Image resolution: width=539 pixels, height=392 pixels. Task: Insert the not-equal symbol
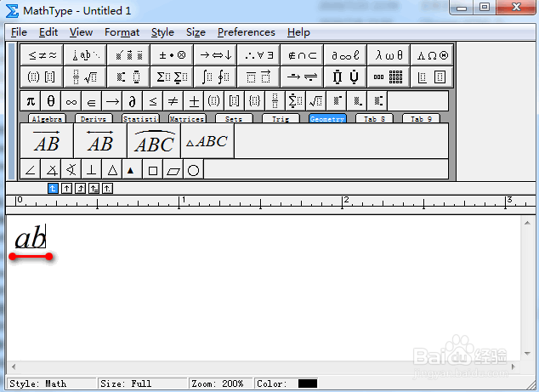tap(173, 101)
